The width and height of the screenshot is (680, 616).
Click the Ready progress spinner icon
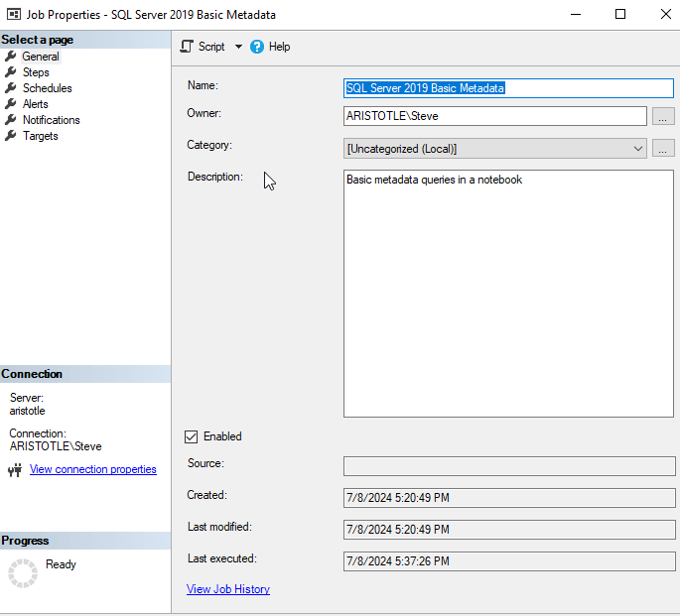(x=23, y=573)
